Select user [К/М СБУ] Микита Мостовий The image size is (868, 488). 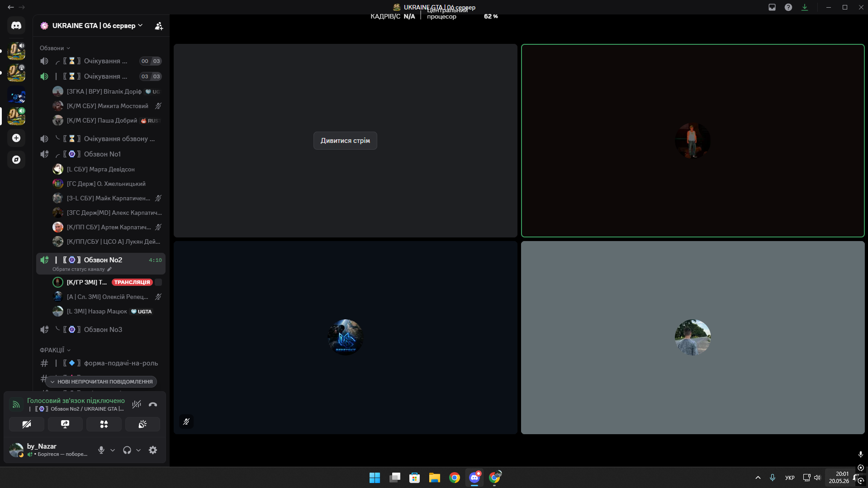tap(107, 106)
